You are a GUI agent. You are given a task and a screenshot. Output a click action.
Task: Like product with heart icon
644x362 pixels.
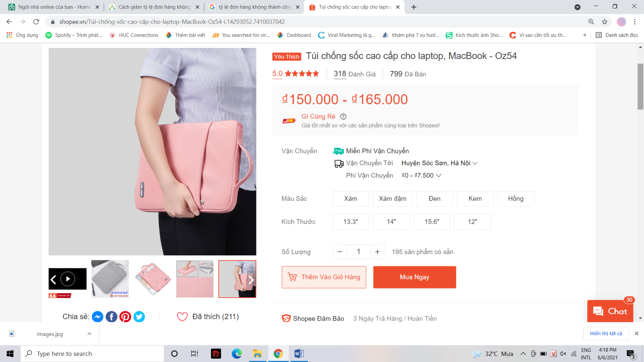coord(182,317)
